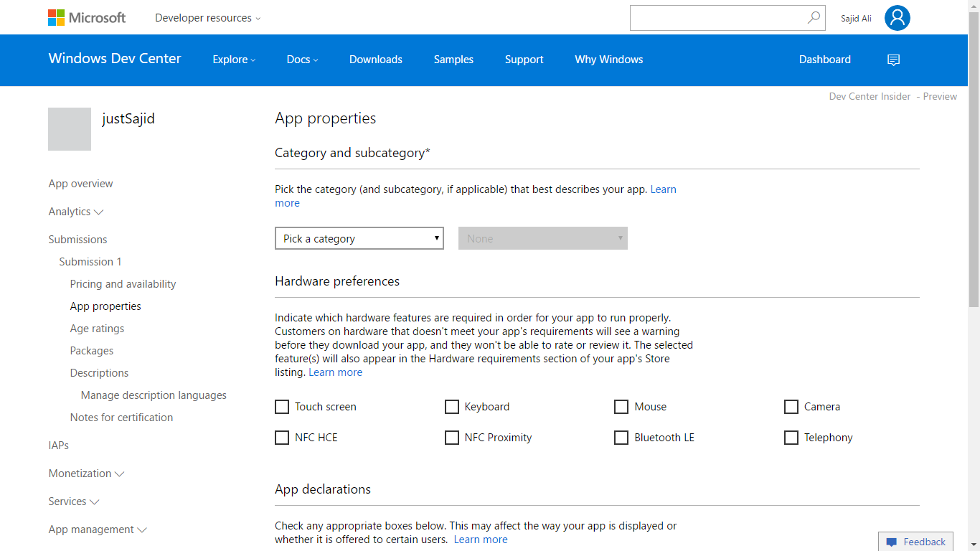Open the user account avatar icon
The width and height of the screenshot is (980, 551).
897,18
